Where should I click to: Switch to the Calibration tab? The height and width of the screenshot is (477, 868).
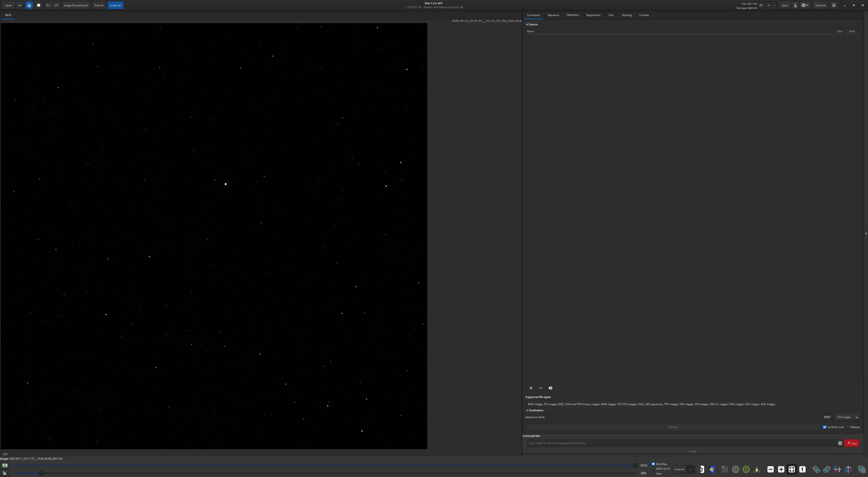(x=573, y=15)
